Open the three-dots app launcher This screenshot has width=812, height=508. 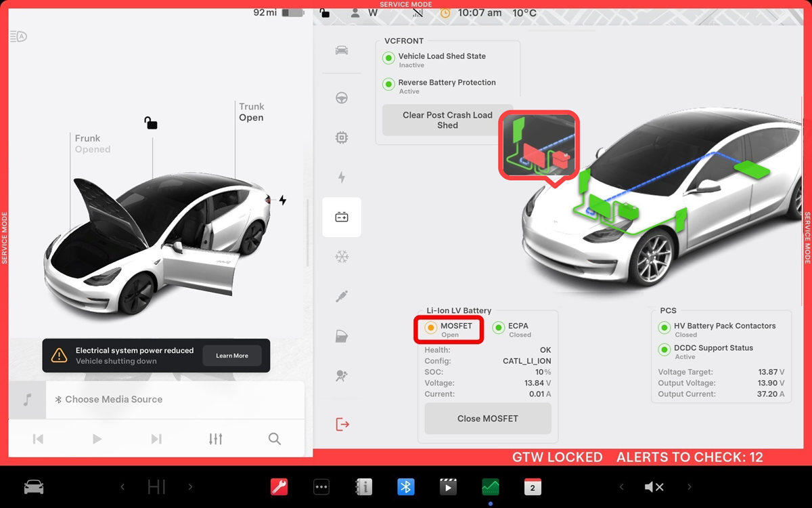(321, 487)
